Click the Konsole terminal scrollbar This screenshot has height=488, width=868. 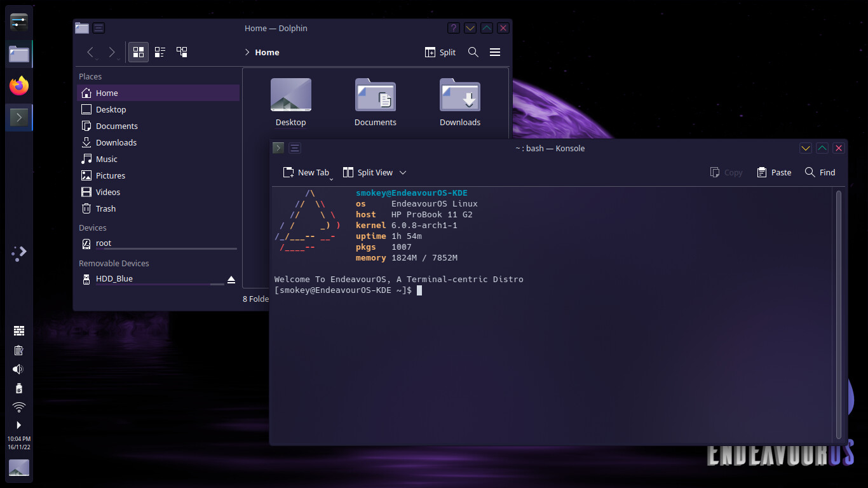click(x=839, y=315)
